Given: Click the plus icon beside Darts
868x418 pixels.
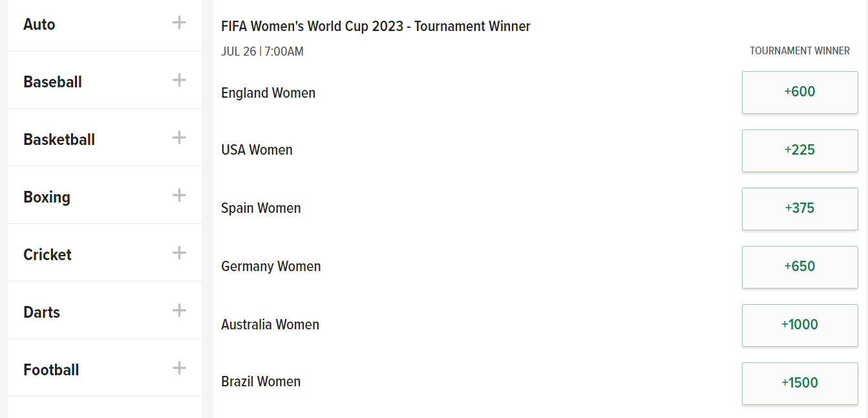Looking at the screenshot, I should coord(179,311).
